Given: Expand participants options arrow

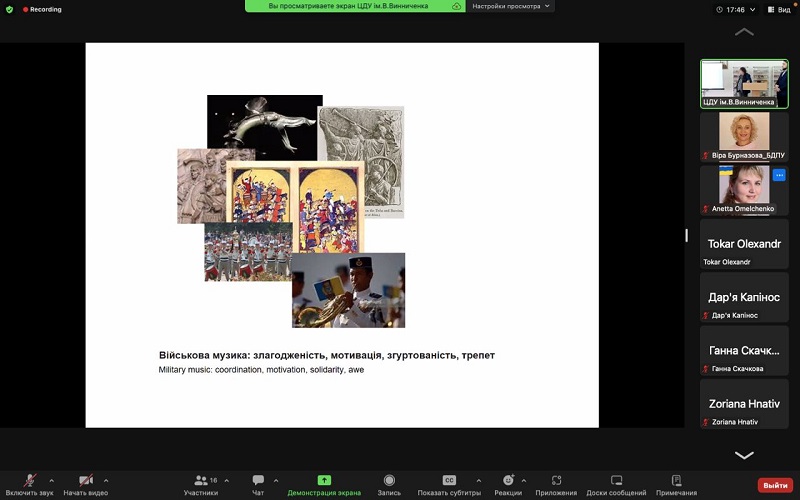Looking at the screenshot, I should pyautogui.click(x=227, y=481).
